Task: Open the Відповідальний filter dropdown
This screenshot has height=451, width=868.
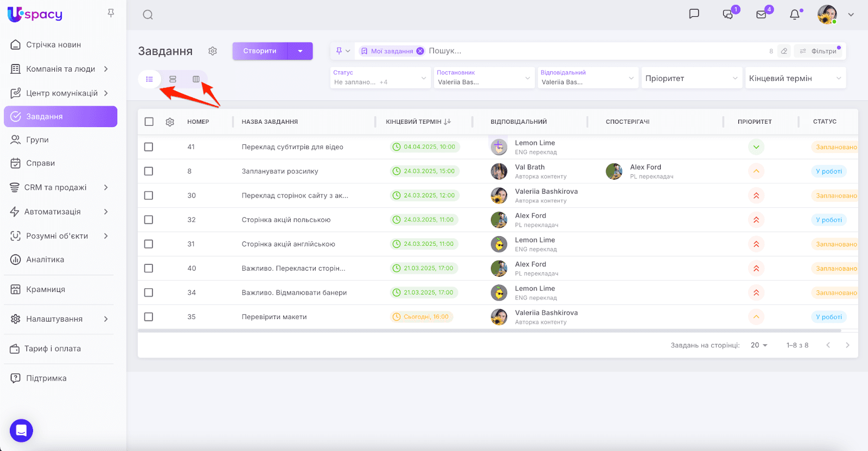Action: (x=588, y=78)
